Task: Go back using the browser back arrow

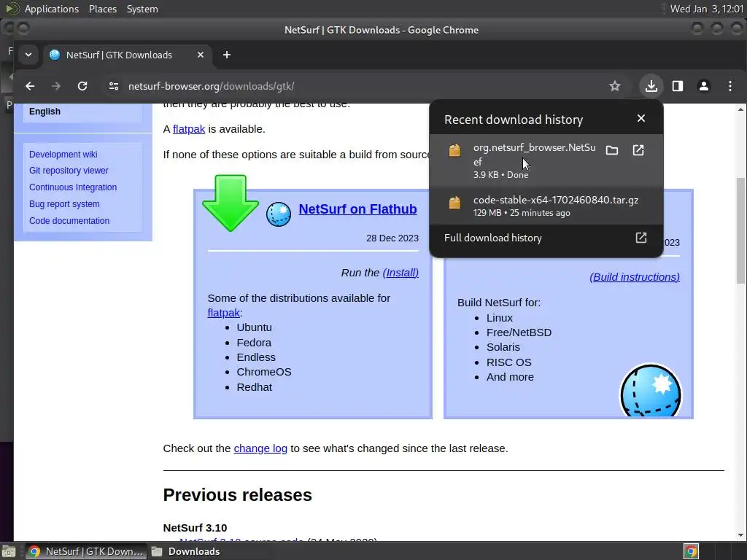Action: pos(30,86)
